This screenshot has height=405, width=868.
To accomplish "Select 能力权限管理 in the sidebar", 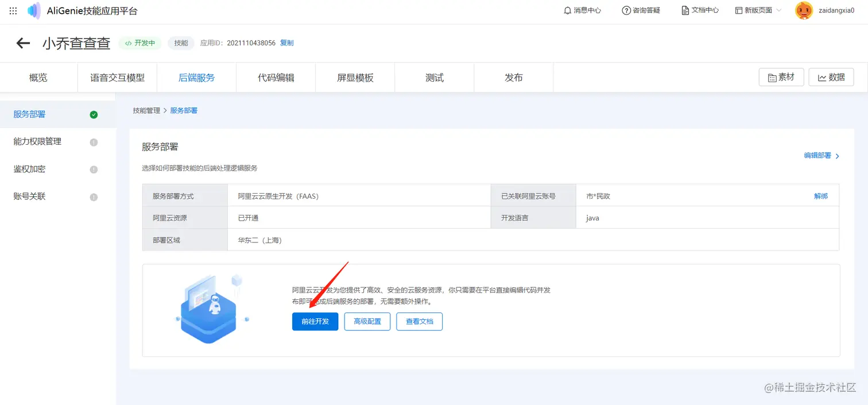I will pyautogui.click(x=57, y=141).
